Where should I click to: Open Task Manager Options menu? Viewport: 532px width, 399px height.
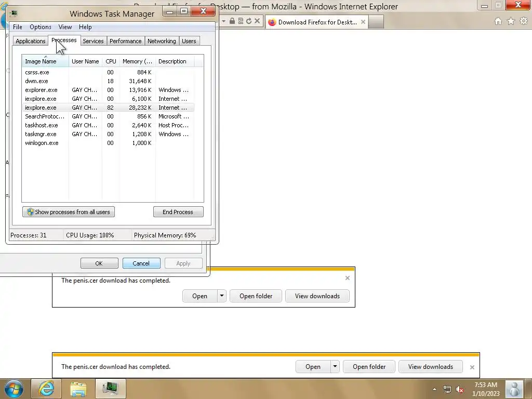[41, 27]
